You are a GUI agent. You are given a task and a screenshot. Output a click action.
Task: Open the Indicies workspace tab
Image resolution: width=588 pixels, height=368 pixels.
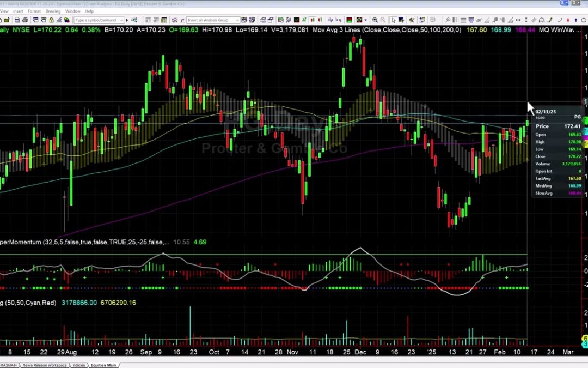pyautogui.click(x=79, y=365)
